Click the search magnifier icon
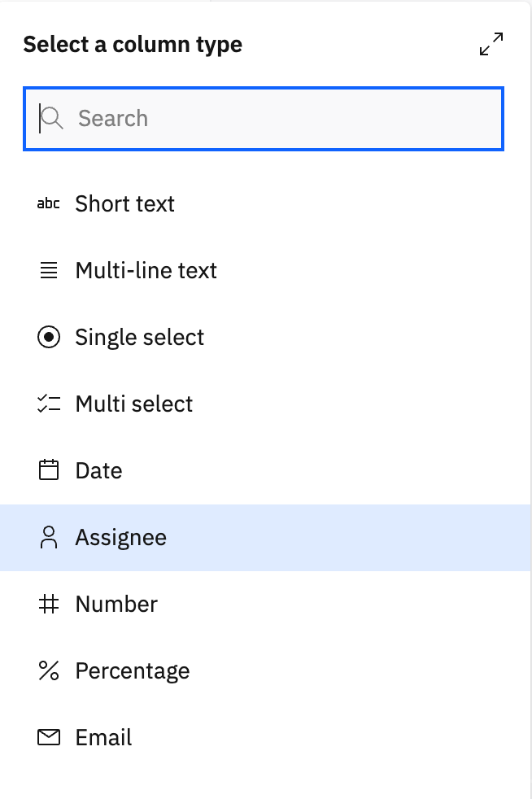 pos(52,119)
